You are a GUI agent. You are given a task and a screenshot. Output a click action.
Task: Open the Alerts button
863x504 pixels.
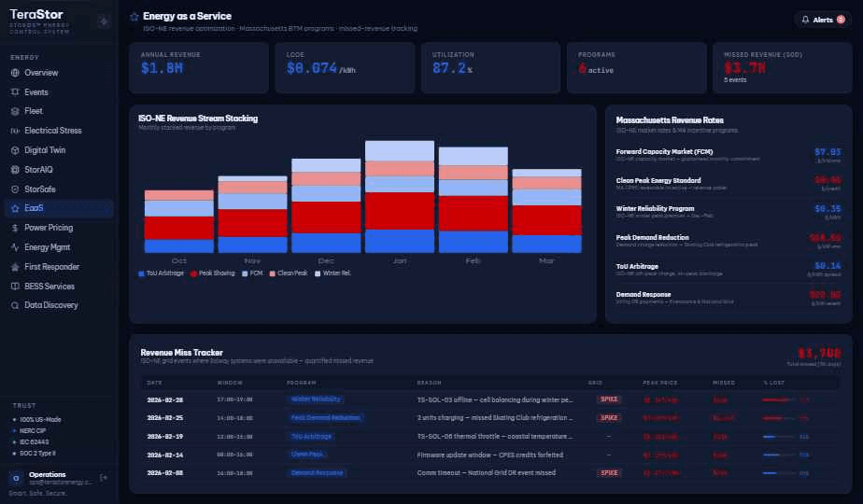point(823,20)
